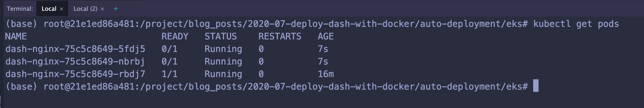Click the 0/1 ready value of 5fdj5 pod
The image size is (644, 108).
[169, 49]
